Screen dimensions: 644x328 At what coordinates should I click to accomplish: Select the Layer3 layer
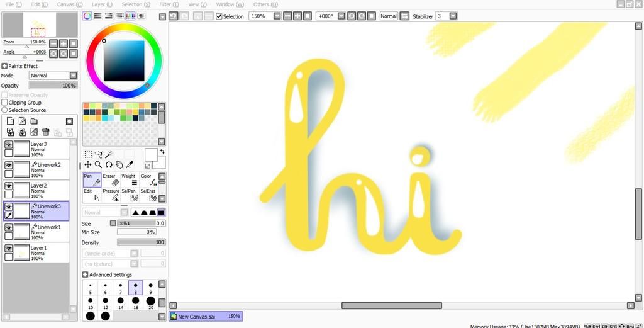(x=36, y=149)
